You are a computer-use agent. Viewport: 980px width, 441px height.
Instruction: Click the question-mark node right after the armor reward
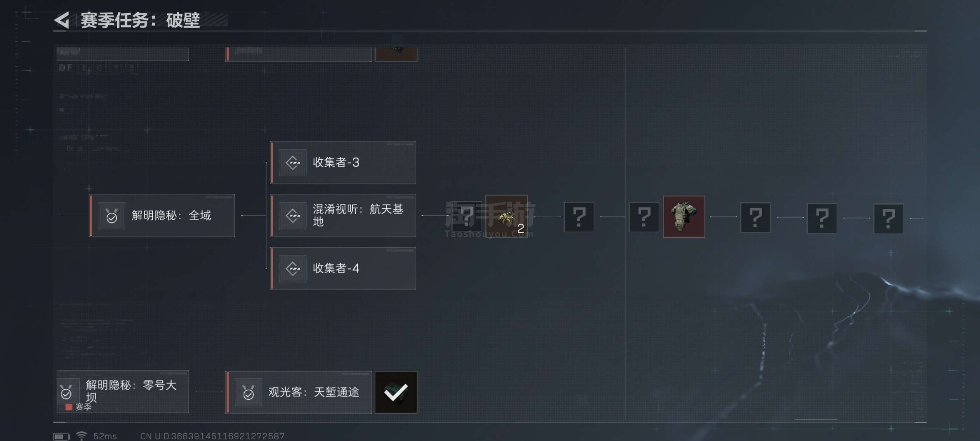coord(756,218)
